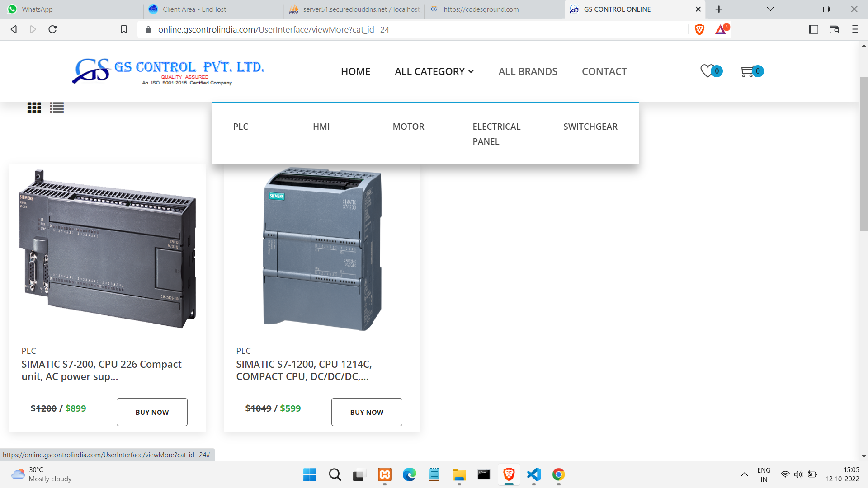Show hidden system tray icons
The height and width of the screenshot is (488, 868).
click(744, 474)
